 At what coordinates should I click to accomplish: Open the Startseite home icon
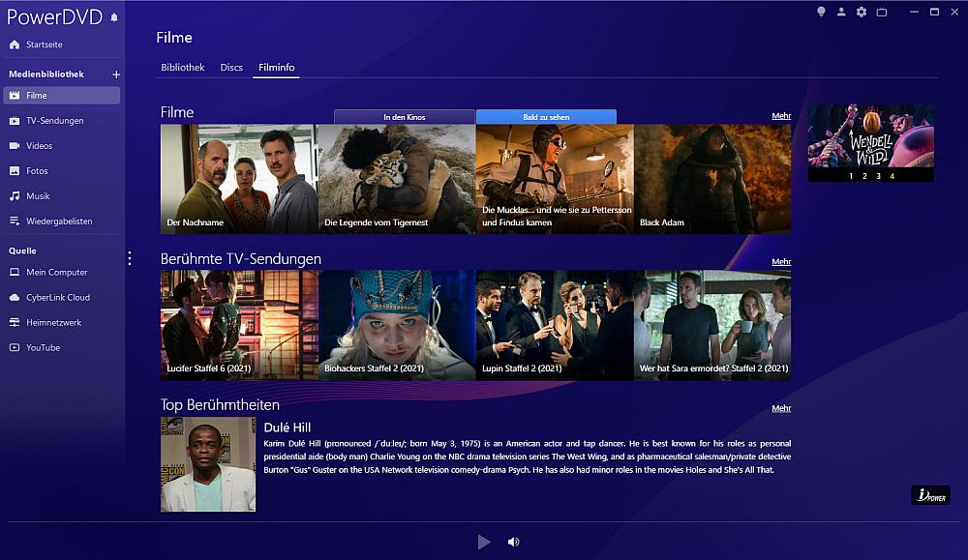pos(15,44)
